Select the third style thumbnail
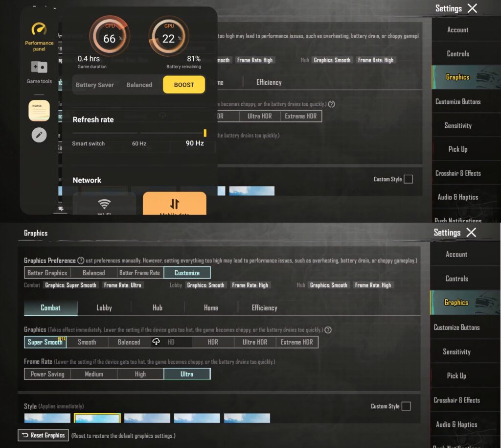The width and height of the screenshot is (501, 448). pos(147,418)
